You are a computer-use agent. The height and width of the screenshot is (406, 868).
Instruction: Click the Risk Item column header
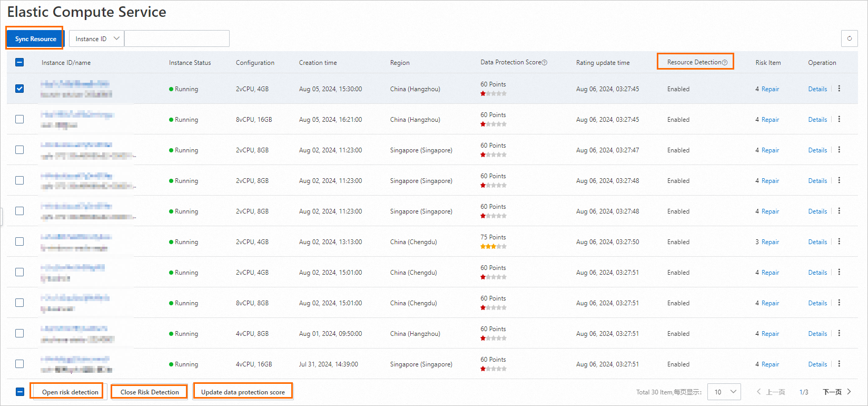tap(768, 63)
